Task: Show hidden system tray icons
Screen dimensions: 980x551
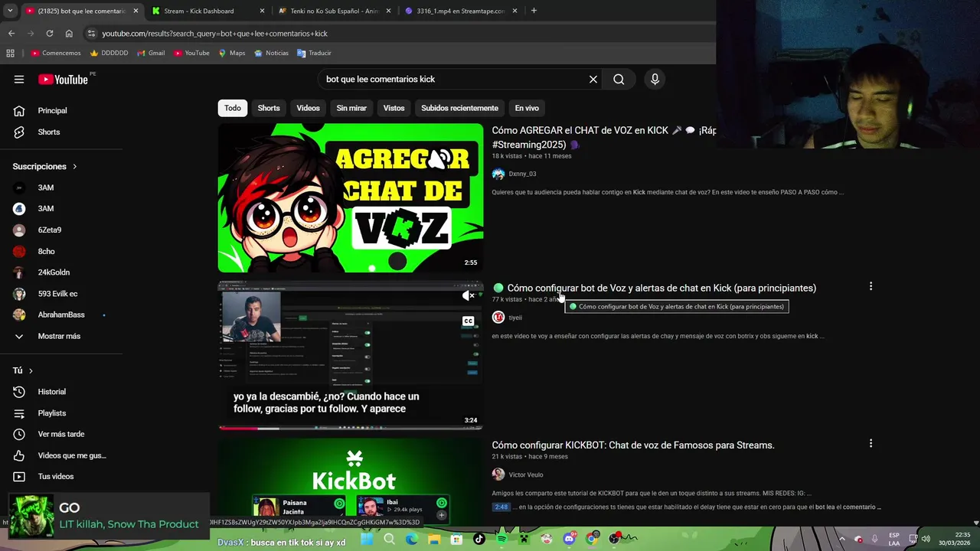Action: (841, 539)
